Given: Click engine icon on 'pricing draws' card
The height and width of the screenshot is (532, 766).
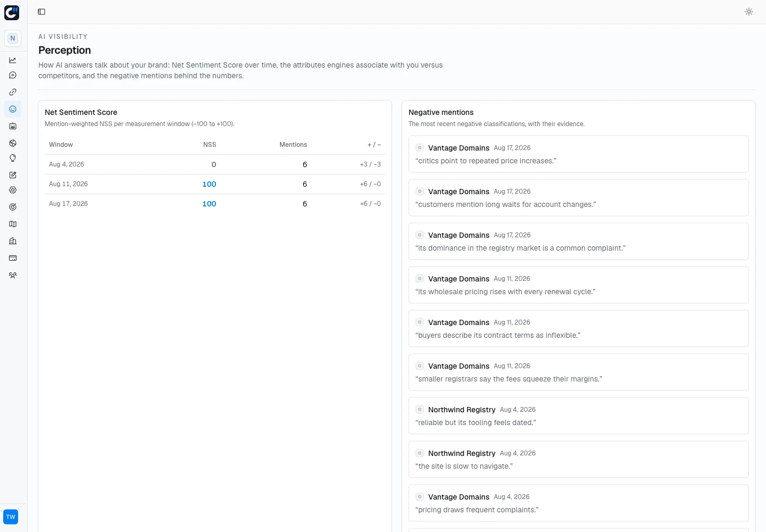Looking at the screenshot, I should 420,497.
